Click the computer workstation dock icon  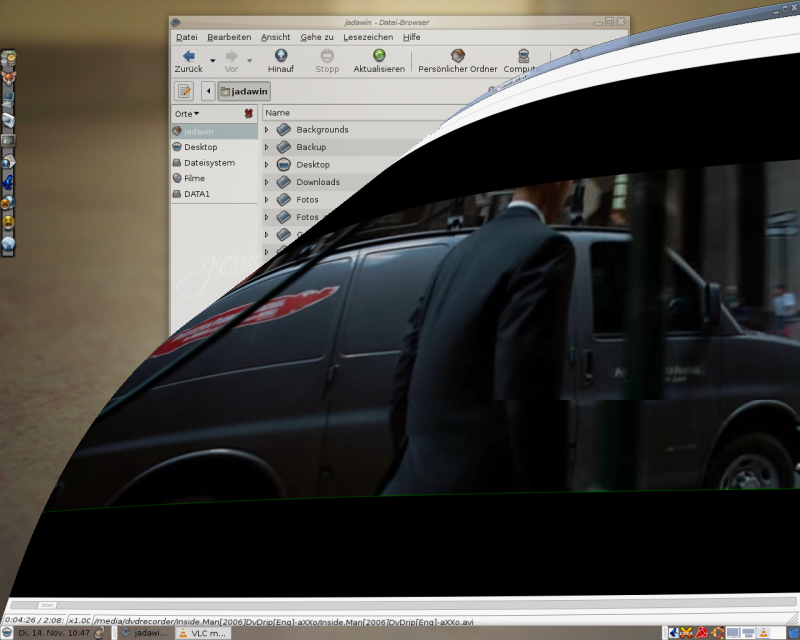tap(8, 99)
